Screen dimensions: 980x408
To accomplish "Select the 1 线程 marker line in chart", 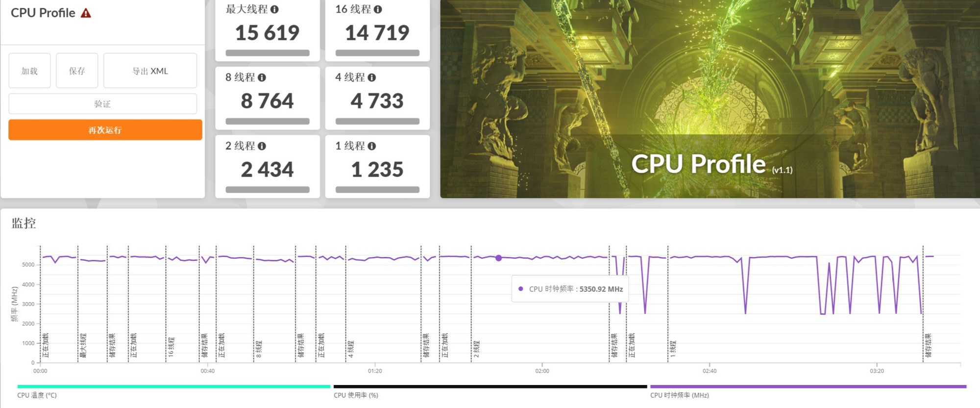I will pos(668,304).
